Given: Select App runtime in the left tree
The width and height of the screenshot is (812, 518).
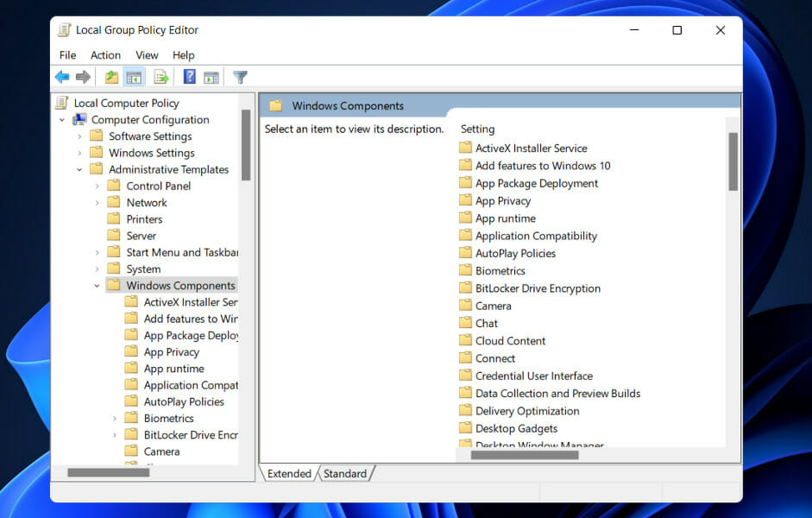Looking at the screenshot, I should pyautogui.click(x=174, y=369).
